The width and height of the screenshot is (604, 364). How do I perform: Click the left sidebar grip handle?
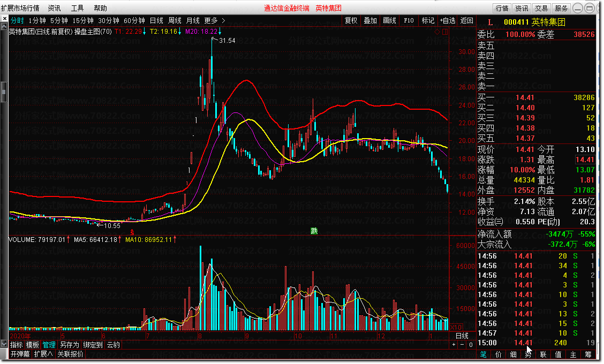click(4, 92)
